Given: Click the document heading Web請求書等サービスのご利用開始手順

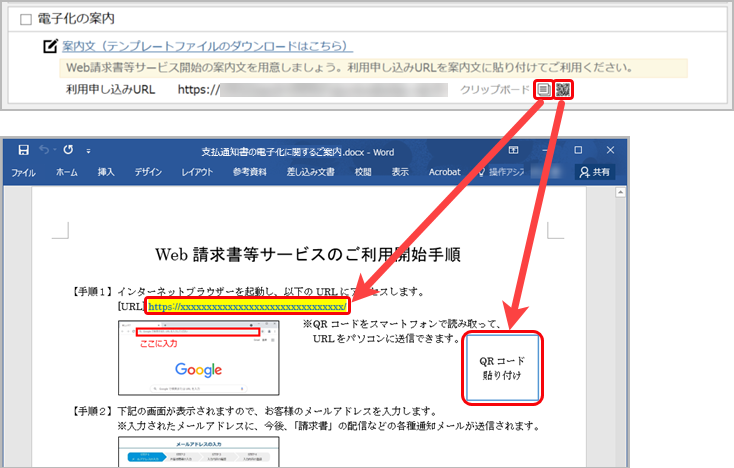Looking at the screenshot, I should coord(308,255).
